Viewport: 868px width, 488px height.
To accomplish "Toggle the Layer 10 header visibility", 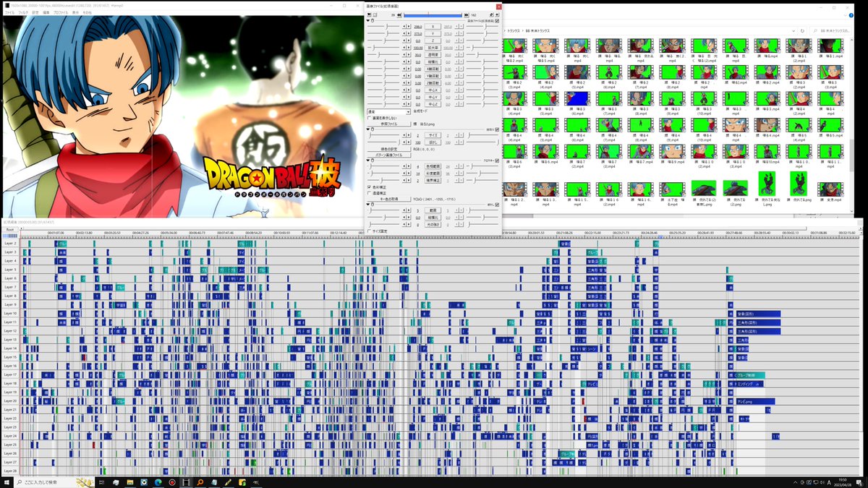I will pyautogui.click(x=11, y=314).
